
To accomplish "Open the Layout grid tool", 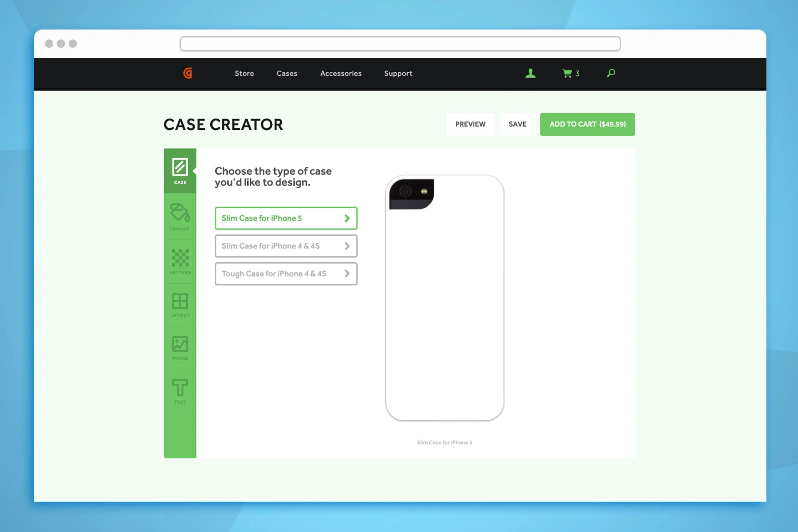I will pyautogui.click(x=180, y=305).
